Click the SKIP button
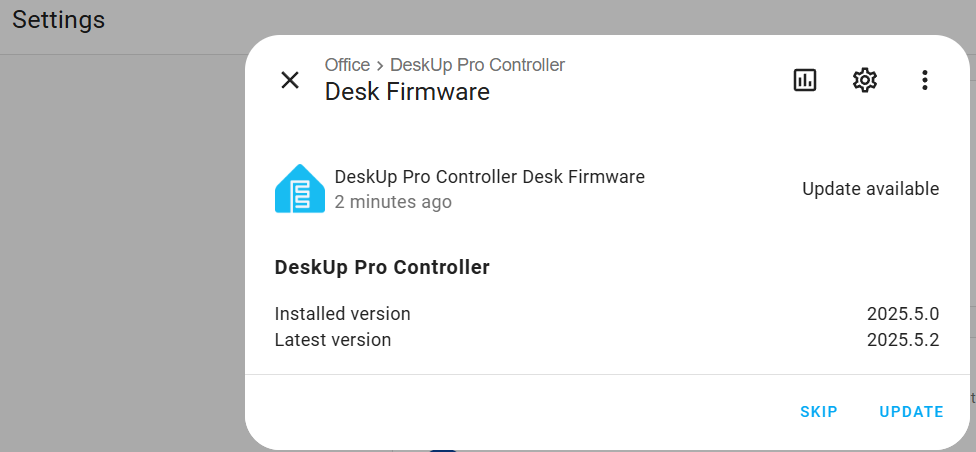This screenshot has width=976, height=452. 819,412
